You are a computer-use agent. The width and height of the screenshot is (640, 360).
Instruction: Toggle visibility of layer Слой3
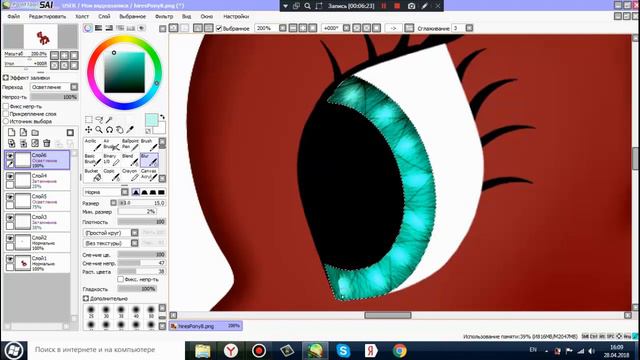pos(10,218)
